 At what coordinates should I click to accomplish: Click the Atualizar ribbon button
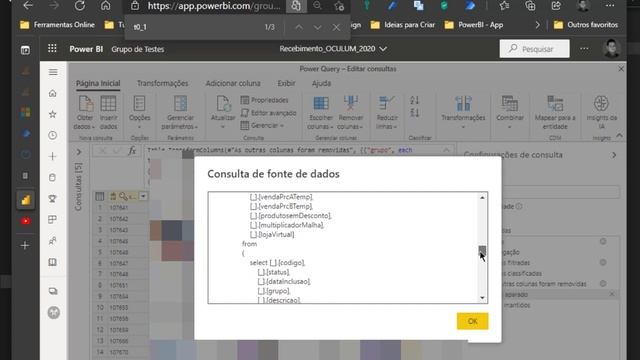(223, 113)
